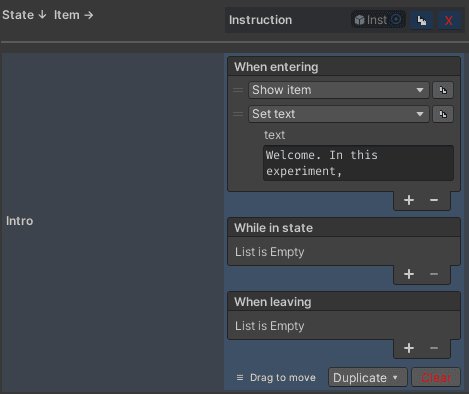This screenshot has width=469, height=394.
Task: Click copy icon beside Set text
Action: coord(443,114)
